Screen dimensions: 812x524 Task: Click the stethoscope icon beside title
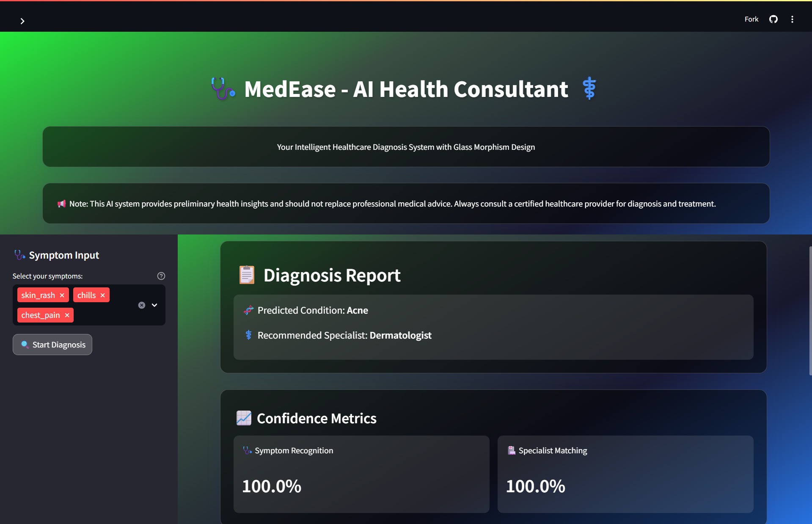click(223, 88)
